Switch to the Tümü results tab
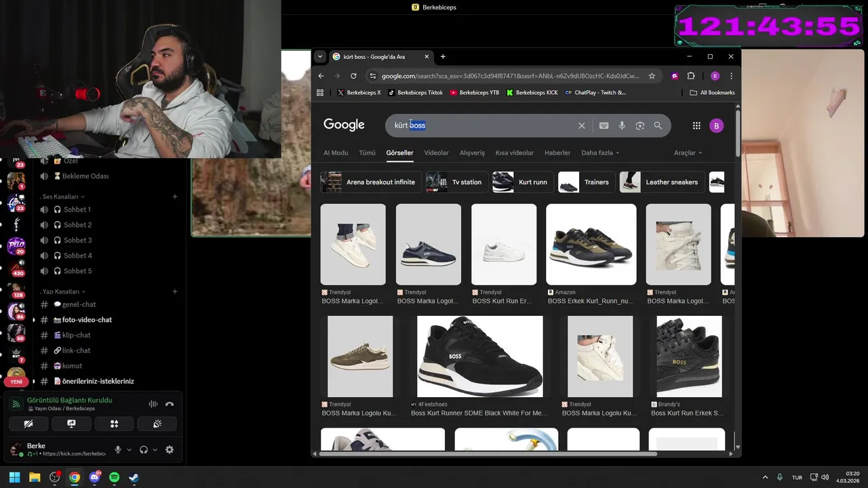The height and width of the screenshot is (488, 868). pos(367,152)
